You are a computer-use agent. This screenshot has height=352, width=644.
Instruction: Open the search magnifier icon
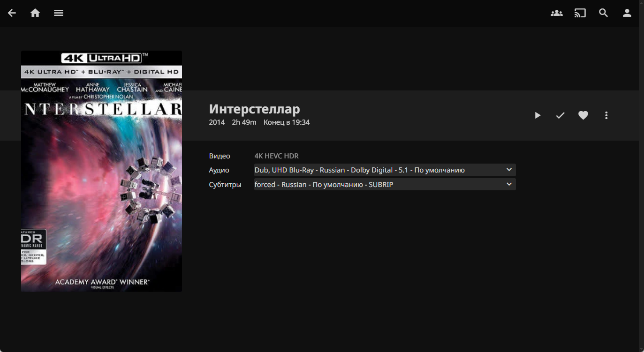[604, 13]
